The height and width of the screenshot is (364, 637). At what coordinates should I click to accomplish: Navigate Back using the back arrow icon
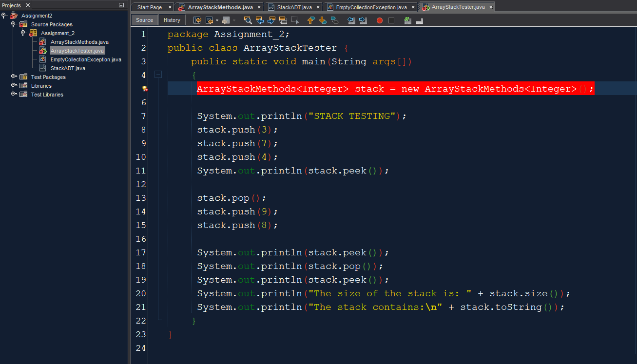209,20
